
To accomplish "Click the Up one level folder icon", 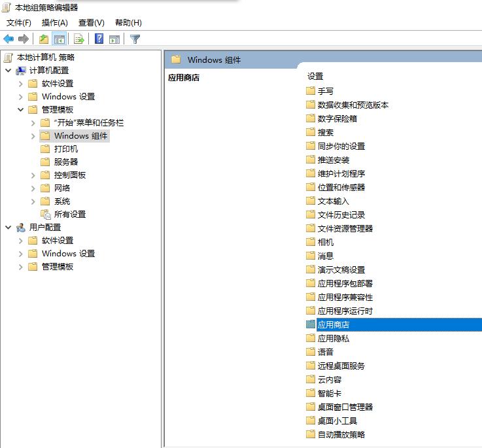I will click(x=44, y=39).
